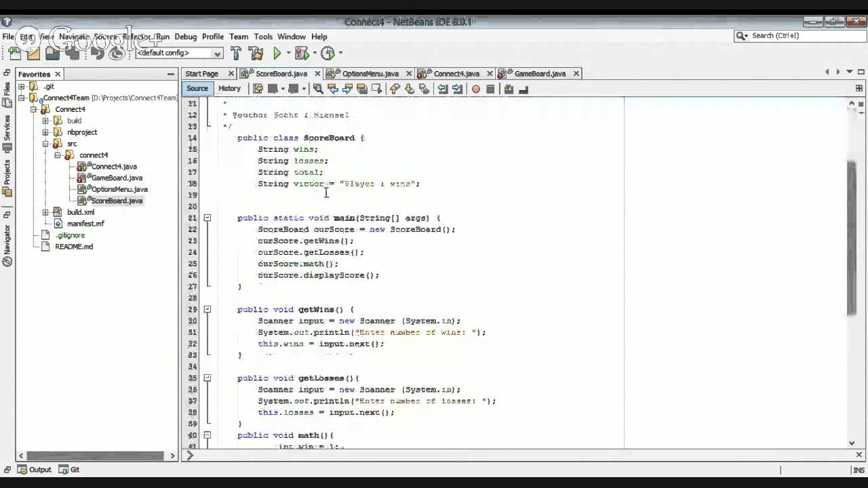The image size is (868, 488).
Task: Open the Debug Project dropdown arrow
Action: click(x=314, y=53)
